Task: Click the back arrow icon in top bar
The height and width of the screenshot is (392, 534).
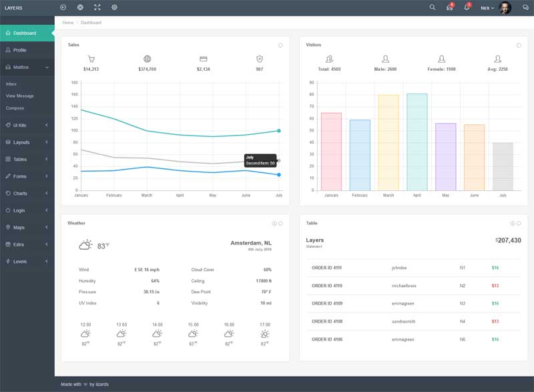Action: 63,7
